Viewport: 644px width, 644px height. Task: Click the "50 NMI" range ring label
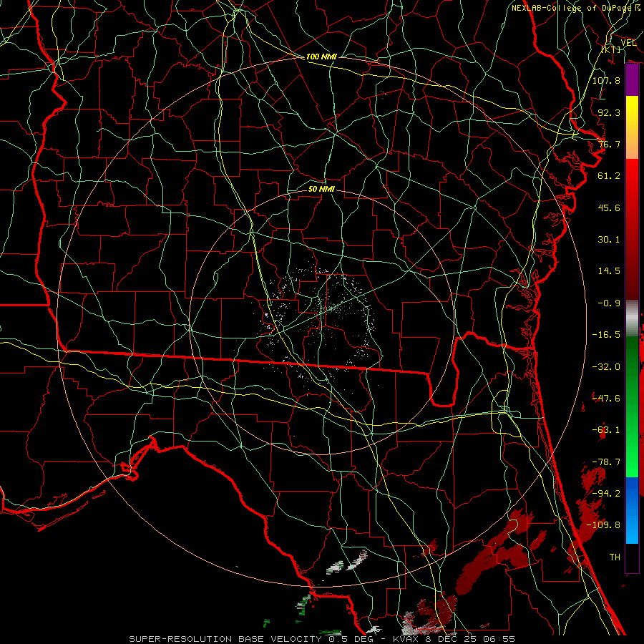[321, 189]
